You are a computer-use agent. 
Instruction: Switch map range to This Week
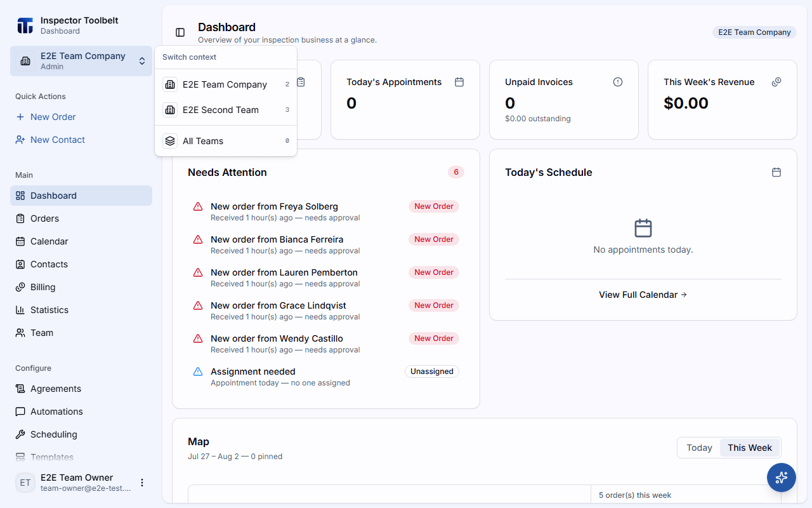tap(750, 448)
